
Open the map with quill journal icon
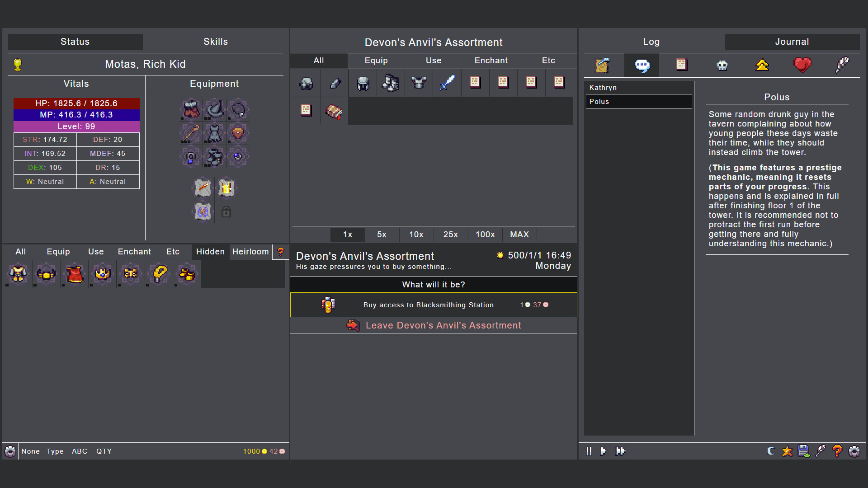pyautogui.click(x=602, y=66)
